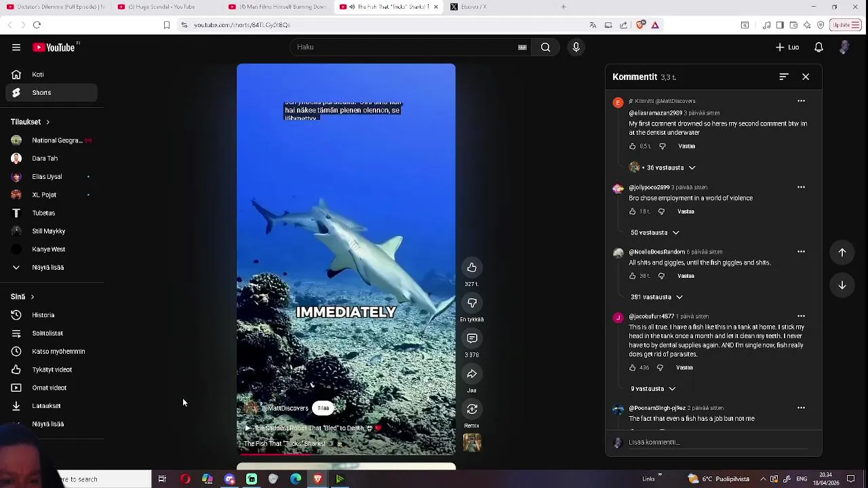The image size is (868, 488).
Task: Open the account avatar menu
Action: pos(844,47)
